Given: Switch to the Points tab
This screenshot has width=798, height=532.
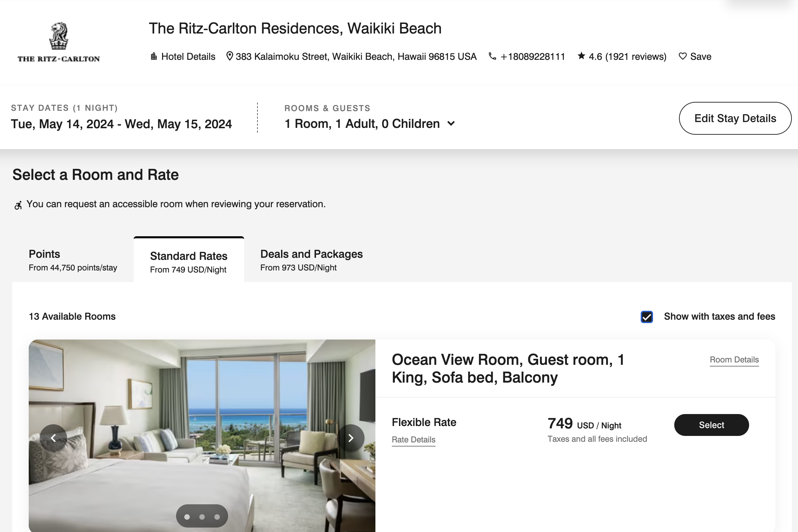Looking at the screenshot, I should (73, 260).
